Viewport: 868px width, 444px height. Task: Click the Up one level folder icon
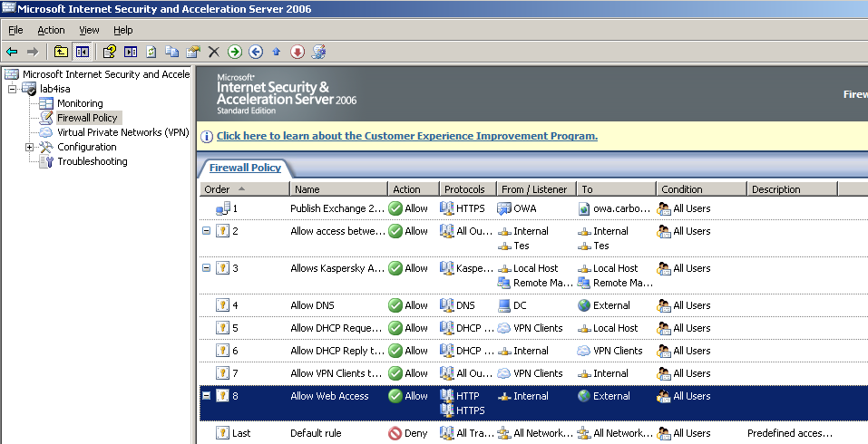[x=61, y=52]
